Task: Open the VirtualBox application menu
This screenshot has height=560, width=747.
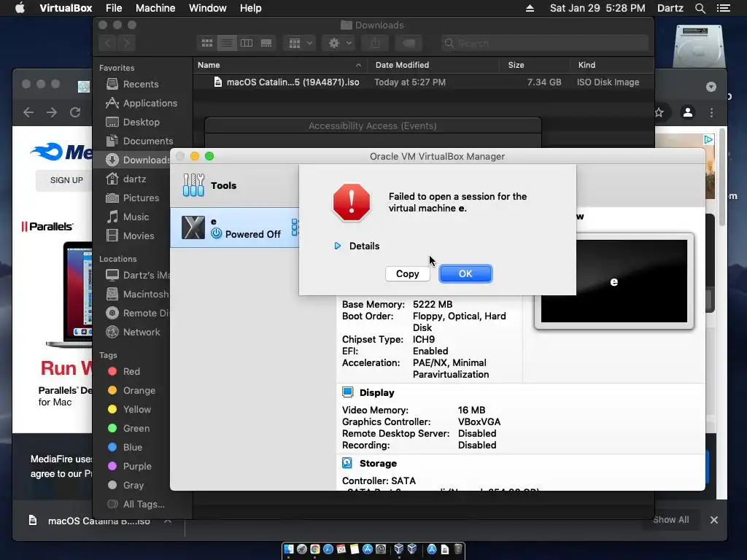Action: tap(66, 8)
